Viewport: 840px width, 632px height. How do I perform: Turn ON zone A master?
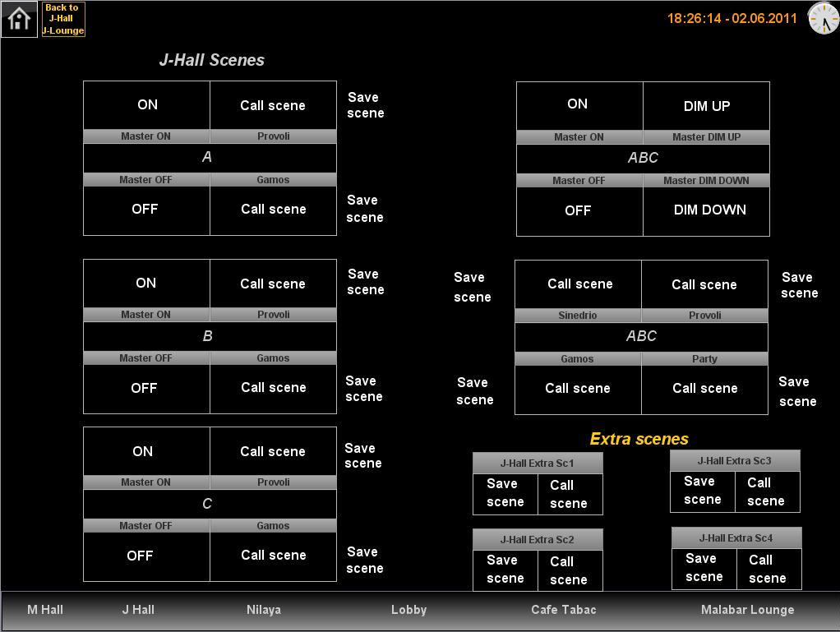pos(147,105)
